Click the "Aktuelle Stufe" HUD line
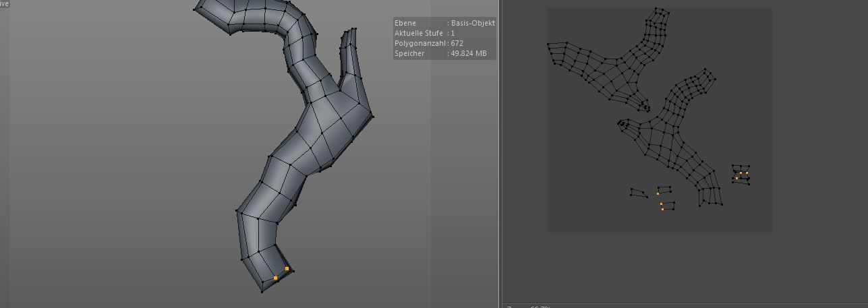 point(425,33)
